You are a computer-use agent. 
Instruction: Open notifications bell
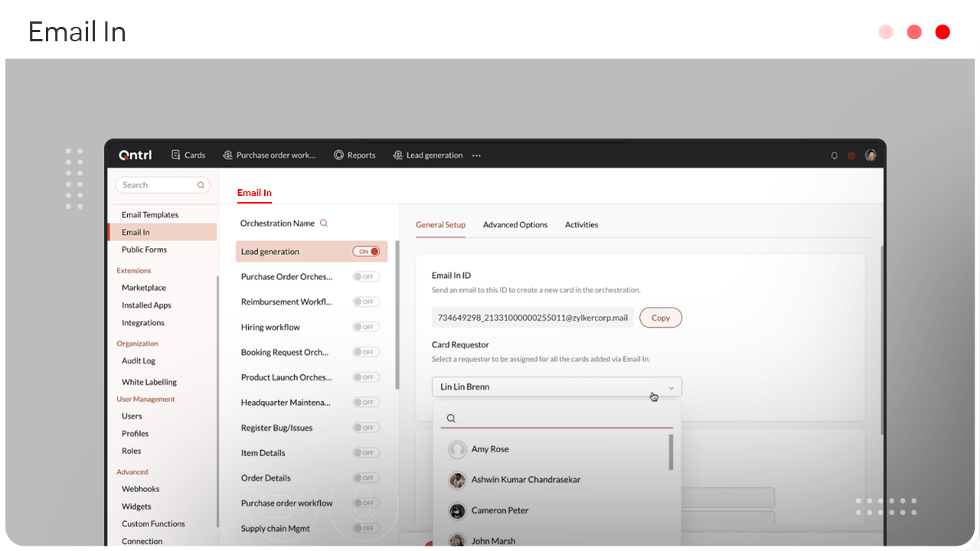coord(834,155)
